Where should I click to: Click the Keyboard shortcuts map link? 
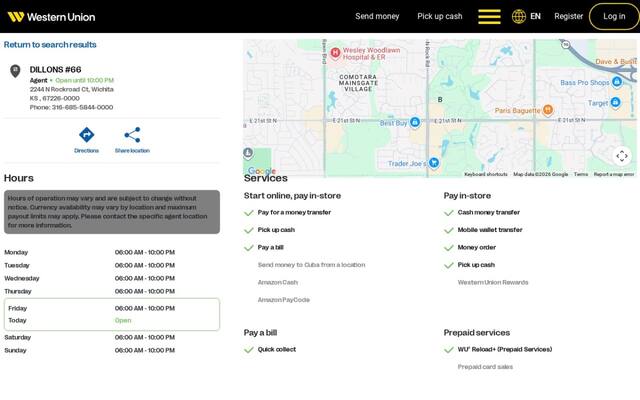click(486, 174)
